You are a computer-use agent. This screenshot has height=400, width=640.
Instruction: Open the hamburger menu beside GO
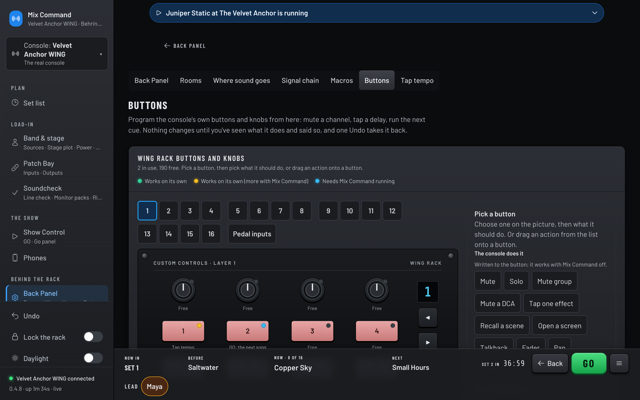[619, 363]
